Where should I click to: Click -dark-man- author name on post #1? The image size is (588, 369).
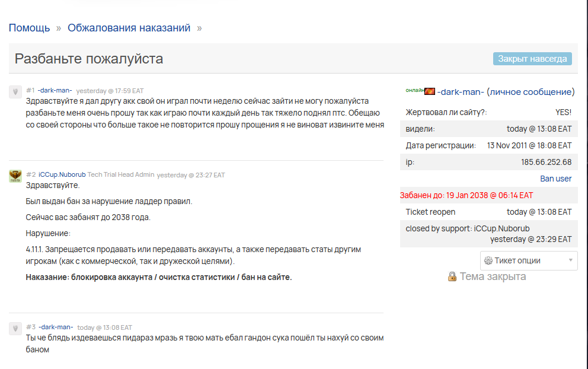pyautogui.click(x=55, y=90)
